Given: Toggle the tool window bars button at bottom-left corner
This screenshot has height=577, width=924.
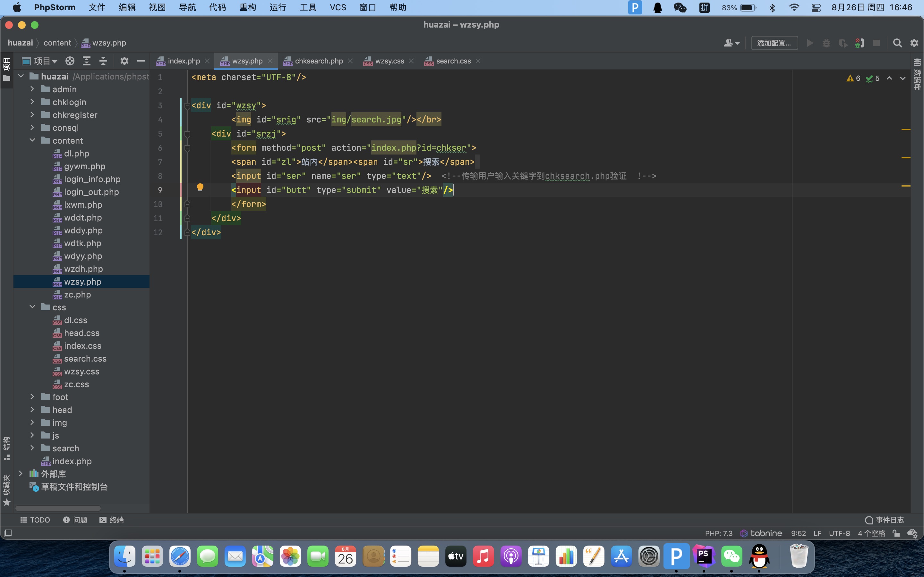Looking at the screenshot, I should click(x=8, y=533).
